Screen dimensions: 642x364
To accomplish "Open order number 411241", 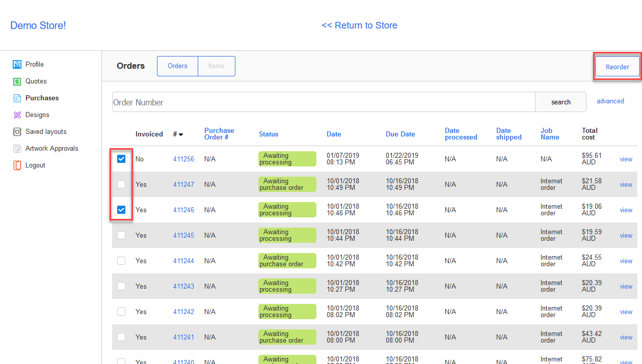I will coord(183,337).
